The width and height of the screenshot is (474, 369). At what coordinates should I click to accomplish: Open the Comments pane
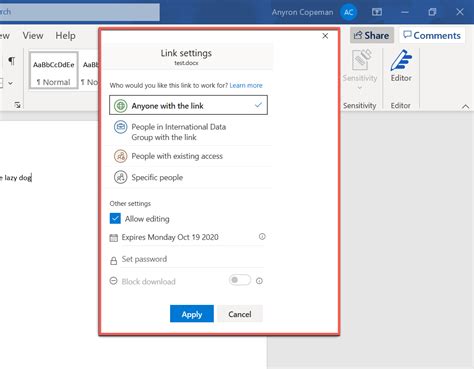pos(432,35)
